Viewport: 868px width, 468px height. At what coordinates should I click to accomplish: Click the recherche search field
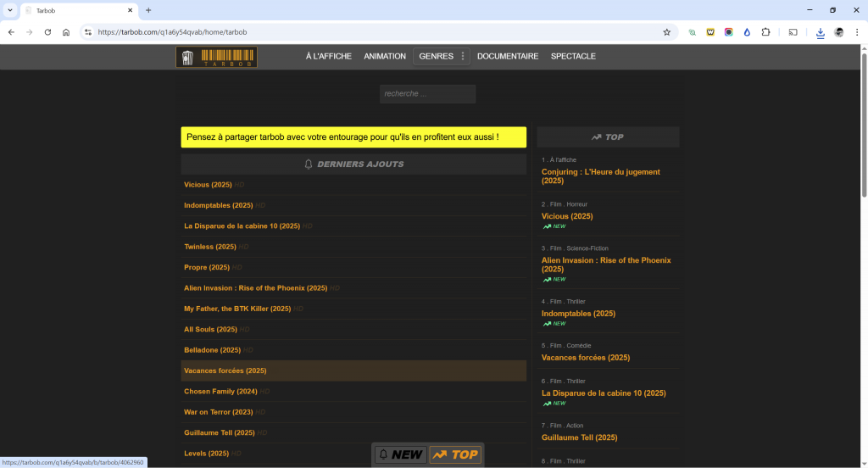(427, 94)
